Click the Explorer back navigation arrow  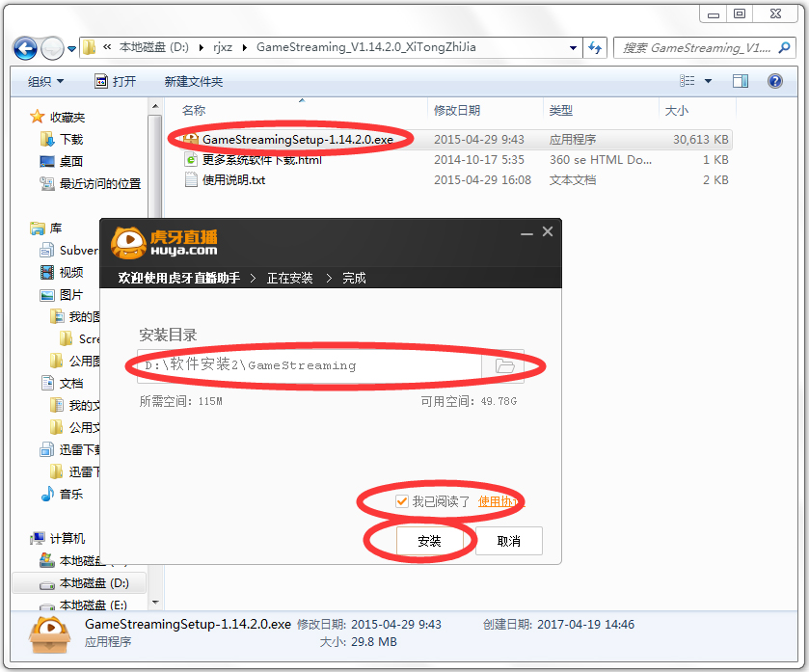[25, 49]
